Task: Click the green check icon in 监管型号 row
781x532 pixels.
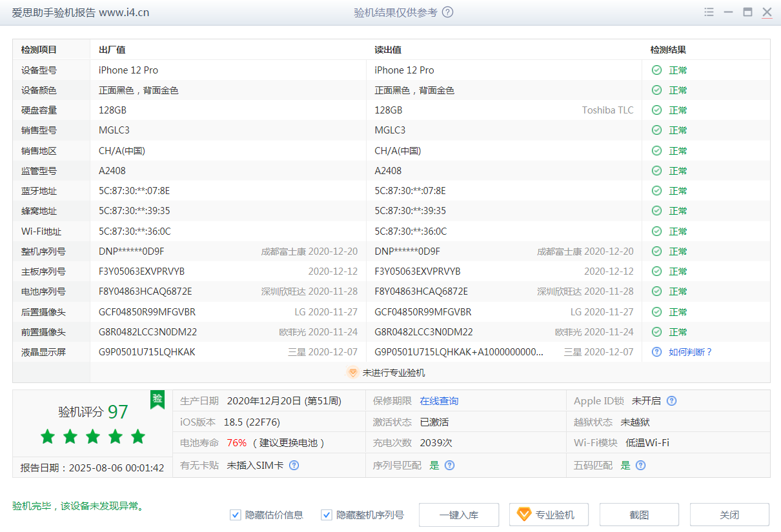Action: click(x=656, y=171)
